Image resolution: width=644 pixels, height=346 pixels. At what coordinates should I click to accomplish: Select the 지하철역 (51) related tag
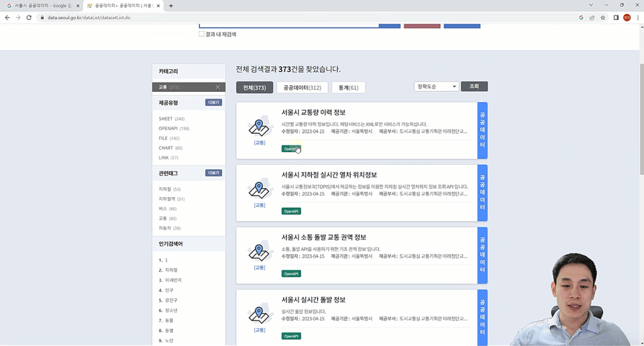pos(171,198)
